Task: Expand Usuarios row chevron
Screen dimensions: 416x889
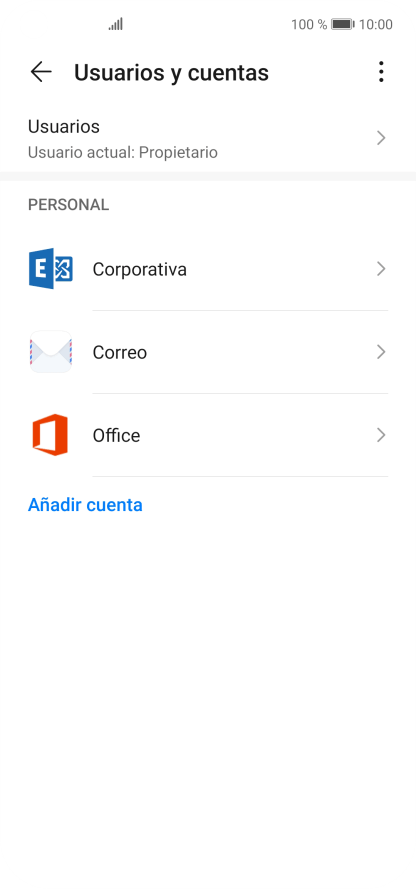Action: point(381,138)
